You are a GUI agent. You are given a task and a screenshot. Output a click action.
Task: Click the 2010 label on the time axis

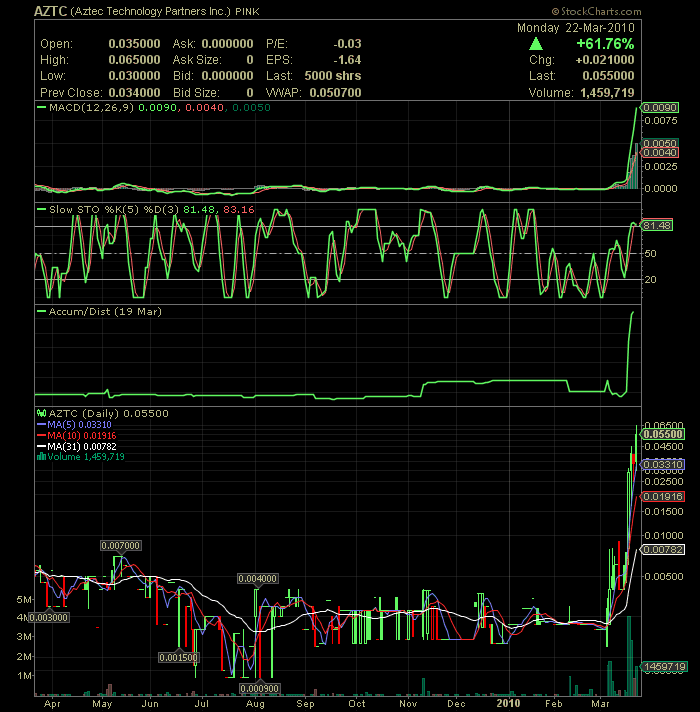pos(508,703)
